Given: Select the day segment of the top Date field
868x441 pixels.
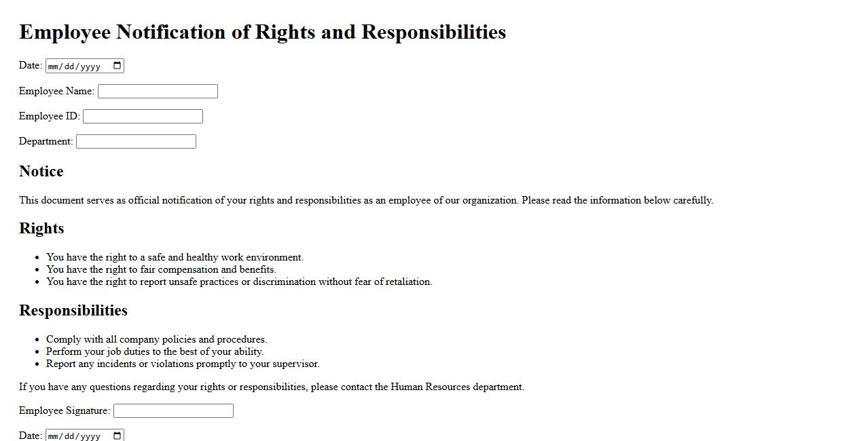Looking at the screenshot, I should (71, 66).
